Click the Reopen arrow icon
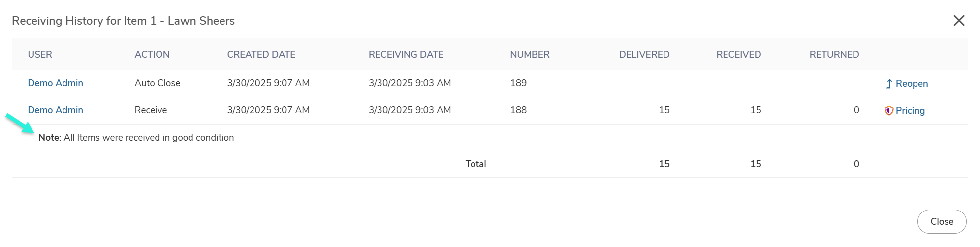Viewport: 980px width, 247px height. pos(889,84)
